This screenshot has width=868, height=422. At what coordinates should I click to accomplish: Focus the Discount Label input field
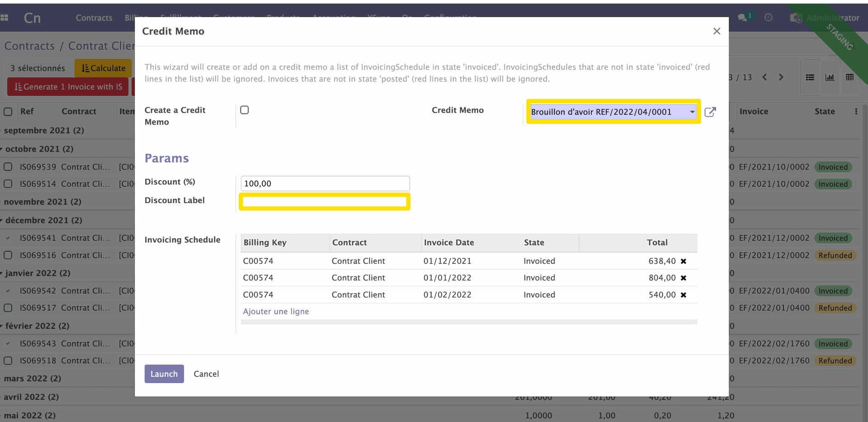[x=325, y=202]
